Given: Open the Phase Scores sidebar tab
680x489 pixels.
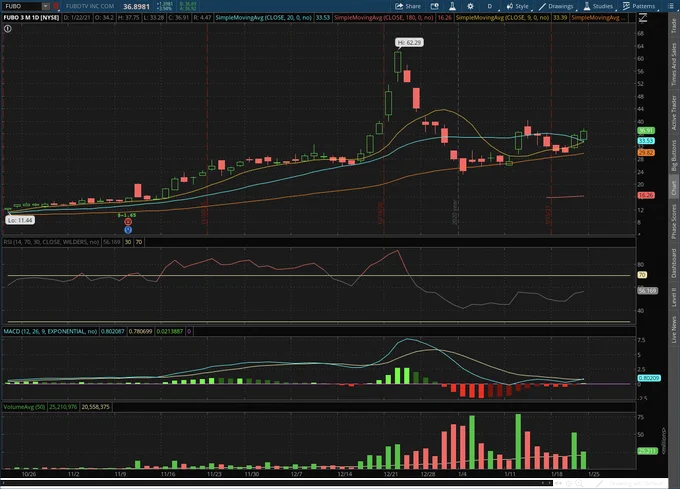Looking at the screenshot, I should coord(674,221).
